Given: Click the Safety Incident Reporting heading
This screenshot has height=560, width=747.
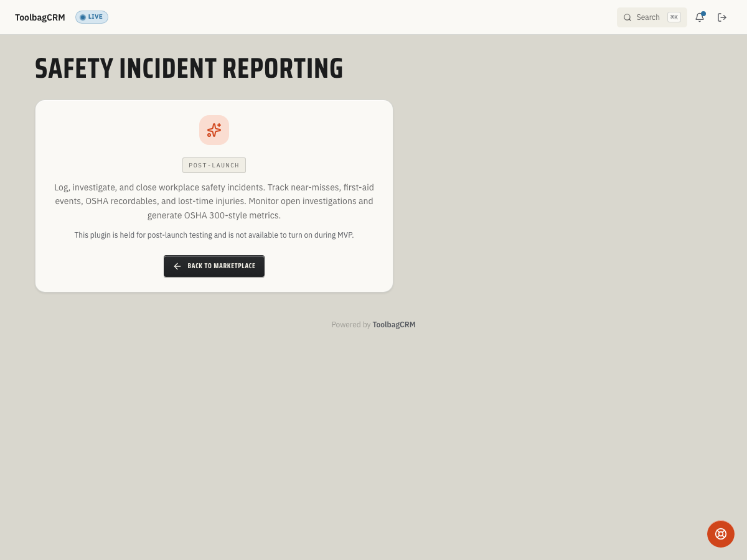Looking at the screenshot, I should pyautogui.click(x=189, y=68).
